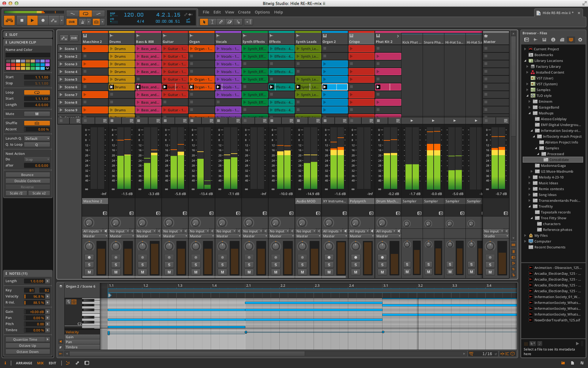
Task: Pick a pink swatch in Name and Color
Action: pyautogui.click(x=8, y=65)
